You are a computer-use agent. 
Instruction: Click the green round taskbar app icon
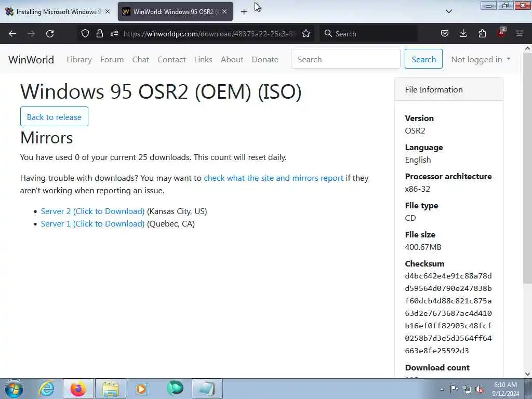pyautogui.click(x=175, y=388)
